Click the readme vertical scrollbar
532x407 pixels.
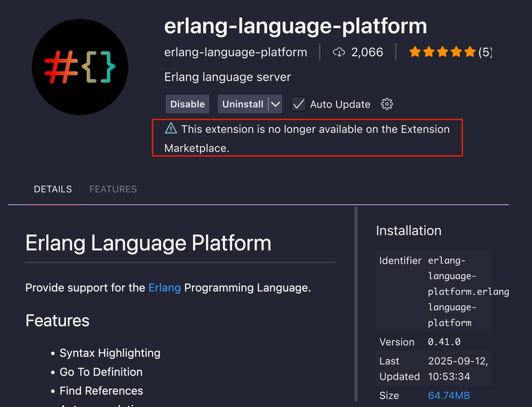(x=356, y=301)
